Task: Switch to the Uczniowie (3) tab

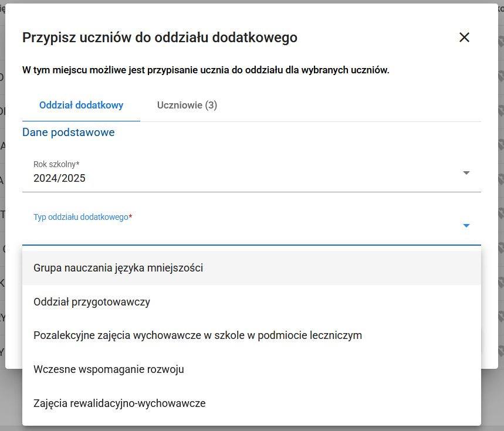Action: tap(187, 105)
